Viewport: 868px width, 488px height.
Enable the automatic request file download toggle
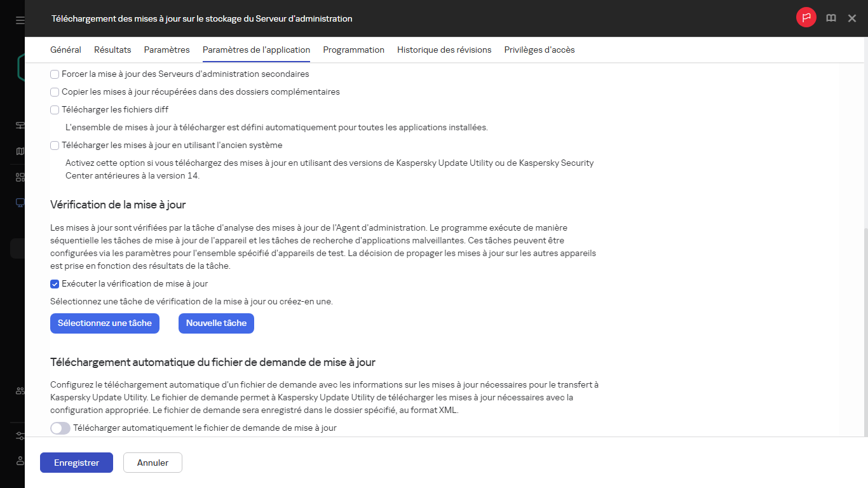[60, 428]
